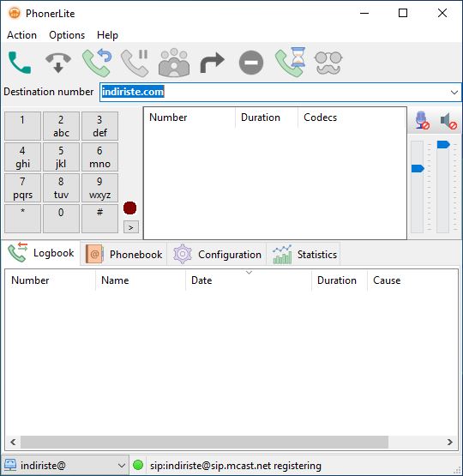The width and height of the screenshot is (463, 476).
Task: Click the PhonerLite app icon in title bar
Action: point(15,14)
